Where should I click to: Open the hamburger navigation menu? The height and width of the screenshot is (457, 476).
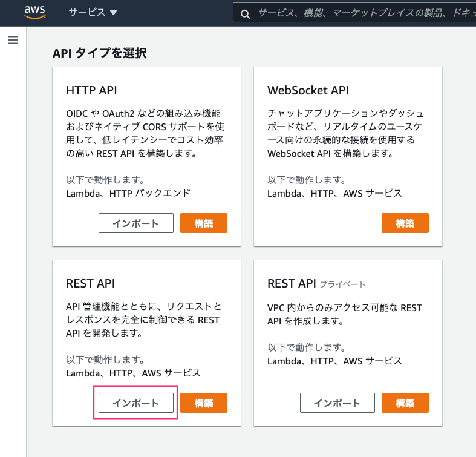coord(13,40)
